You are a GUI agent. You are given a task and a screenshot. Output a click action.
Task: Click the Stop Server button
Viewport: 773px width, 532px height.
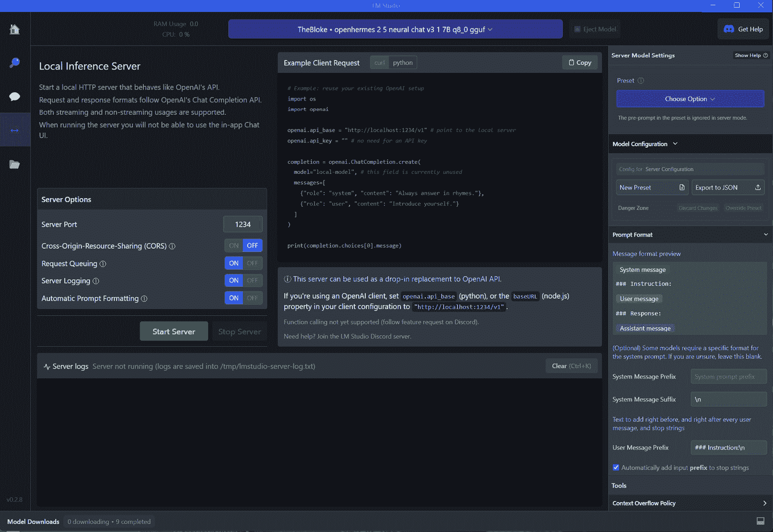[240, 331]
